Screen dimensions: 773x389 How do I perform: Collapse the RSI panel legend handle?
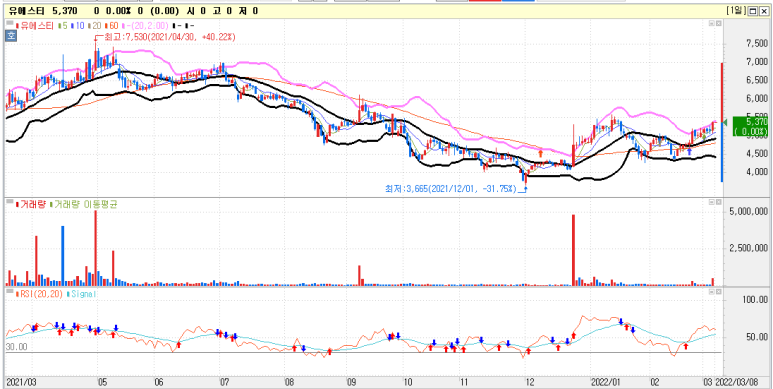pyautogui.click(x=9, y=292)
